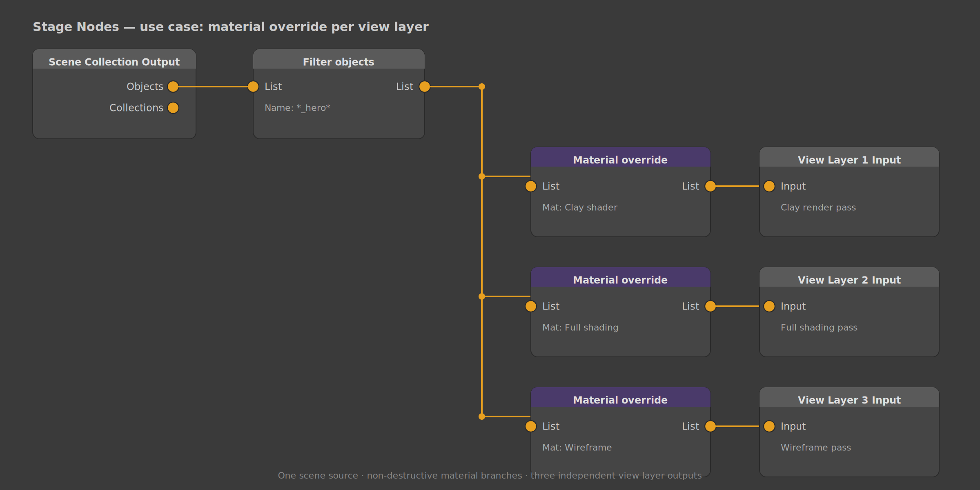Select the Filter objects node header
Image resolution: width=980 pixels, height=490 pixels.
pyautogui.click(x=339, y=59)
